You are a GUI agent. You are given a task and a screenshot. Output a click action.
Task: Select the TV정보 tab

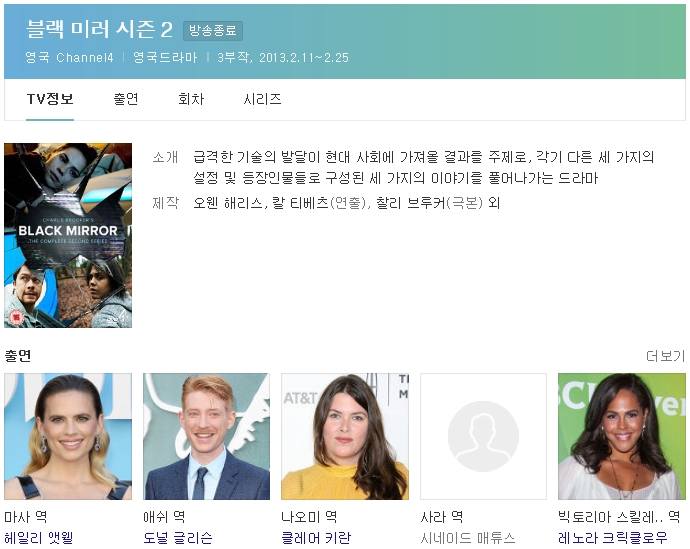pyautogui.click(x=50, y=99)
